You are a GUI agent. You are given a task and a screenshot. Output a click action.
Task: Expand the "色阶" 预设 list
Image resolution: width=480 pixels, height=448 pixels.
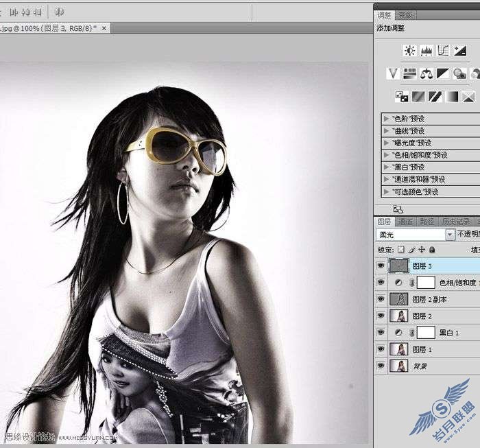click(386, 119)
